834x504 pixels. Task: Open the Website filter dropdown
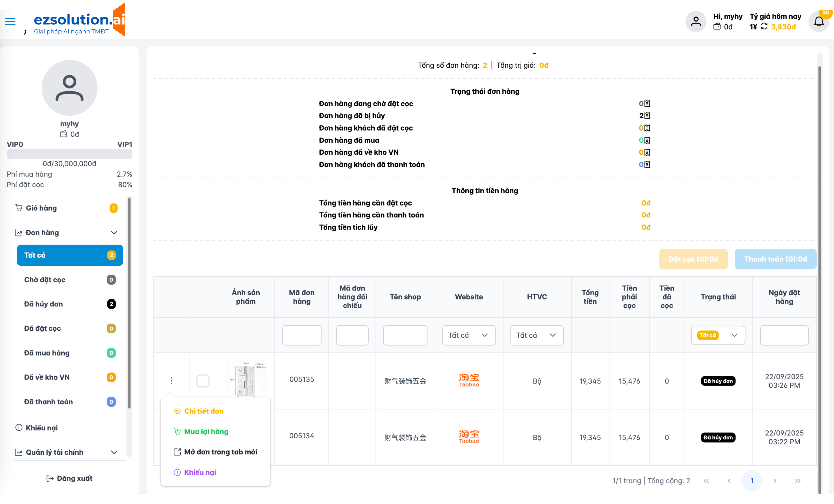[x=468, y=335]
